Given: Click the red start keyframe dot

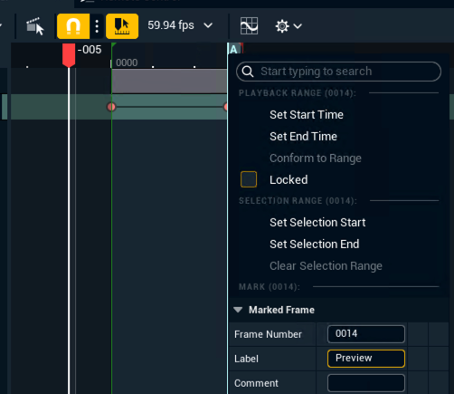Looking at the screenshot, I should (x=111, y=107).
